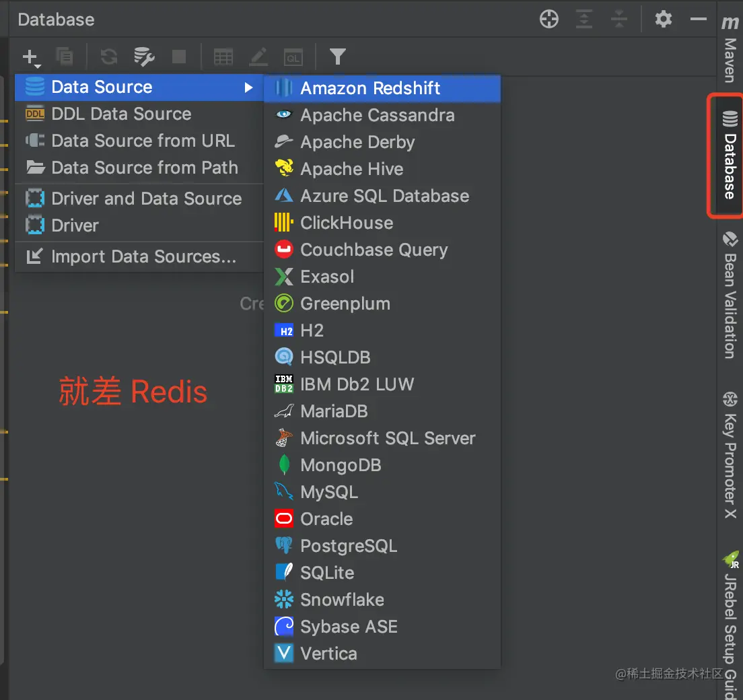This screenshot has height=700, width=743.
Task: Choose Apache Derby from the list
Action: pos(382,142)
